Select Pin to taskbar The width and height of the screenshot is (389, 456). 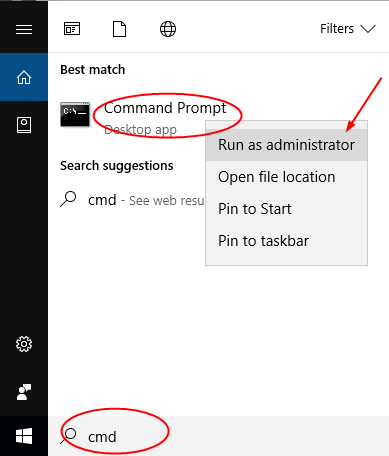click(x=287, y=241)
